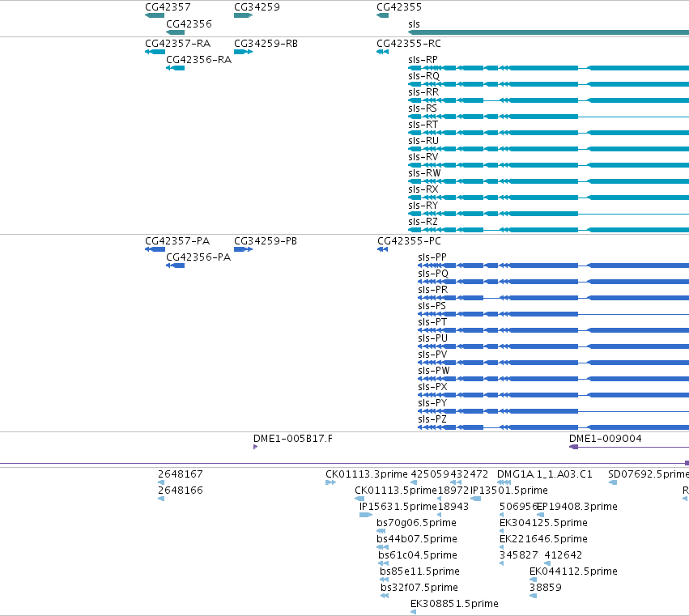Click purple arrow under DME1-005B17.F

(255, 447)
